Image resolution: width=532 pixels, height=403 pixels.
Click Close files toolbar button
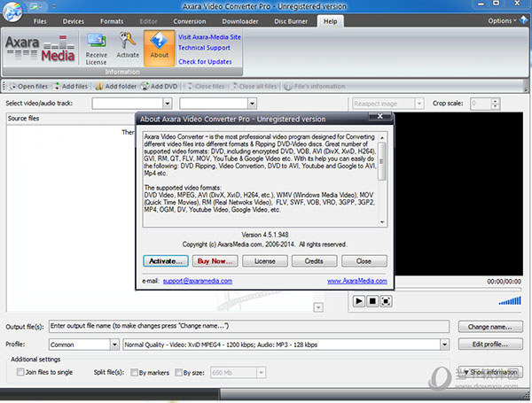[x=206, y=87]
